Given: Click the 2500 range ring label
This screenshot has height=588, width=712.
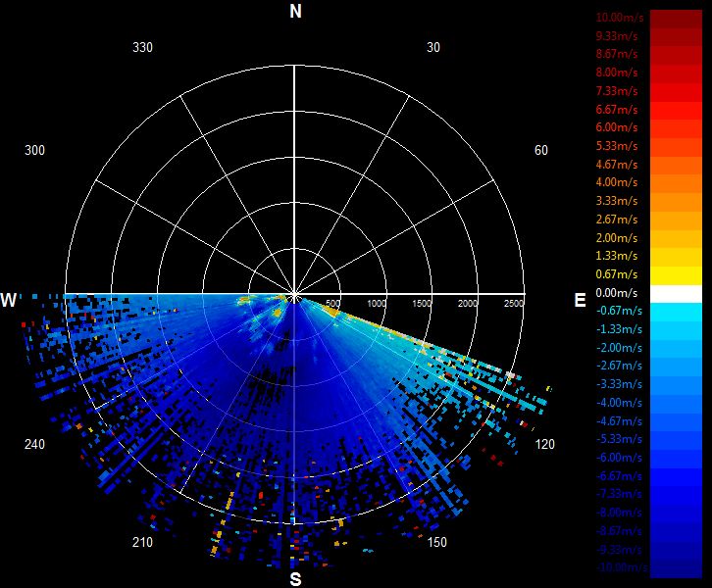Looking at the screenshot, I should pos(514,304).
